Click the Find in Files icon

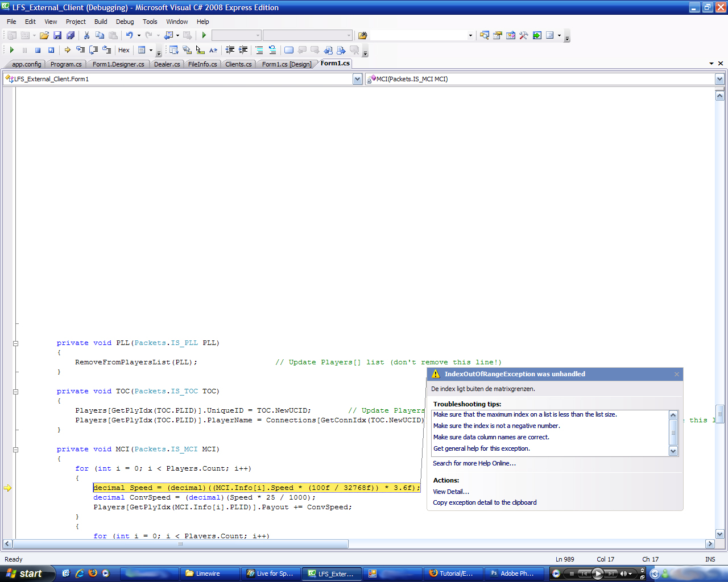click(362, 35)
